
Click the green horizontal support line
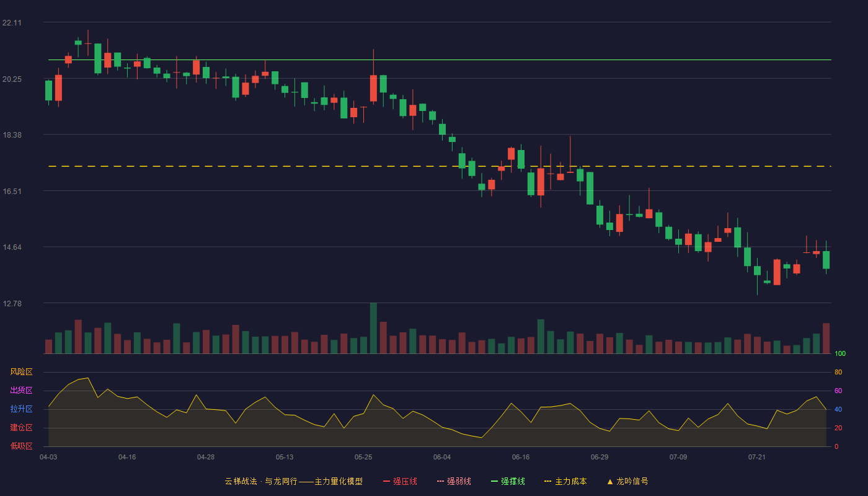[x=440, y=60]
